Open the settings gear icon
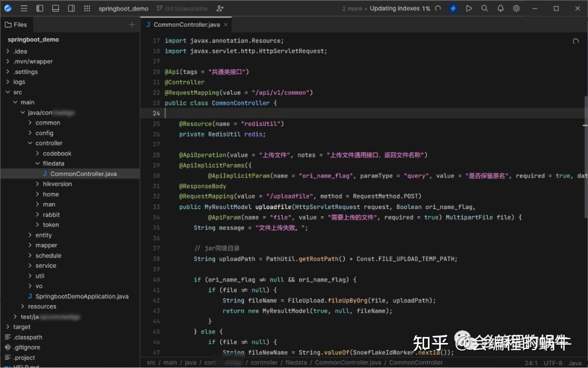Screen dimensions: 588x368 (516, 8)
